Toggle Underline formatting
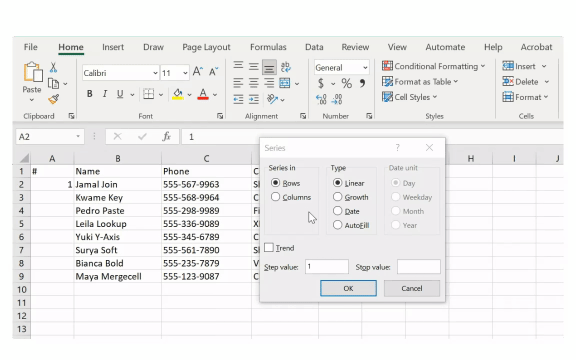The height and width of the screenshot is (360, 576). (x=120, y=94)
